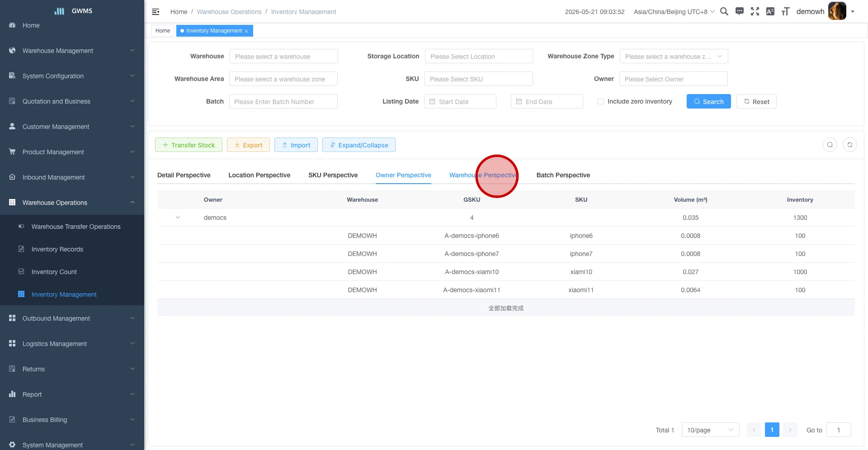
Task: Toggle fullscreen mode icon
Action: coord(755,12)
